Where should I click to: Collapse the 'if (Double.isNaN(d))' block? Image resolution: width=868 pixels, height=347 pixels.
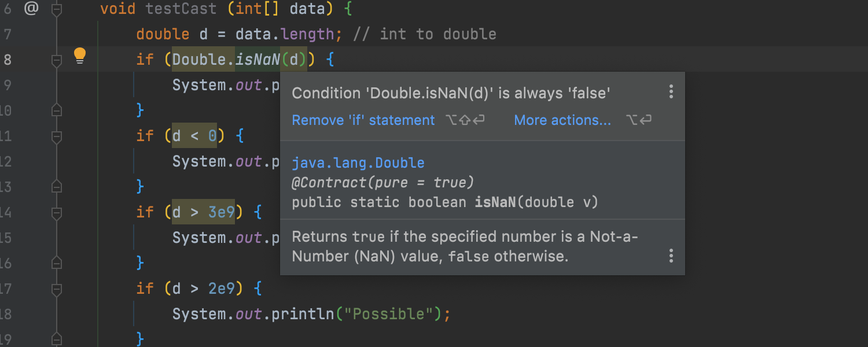(x=56, y=60)
